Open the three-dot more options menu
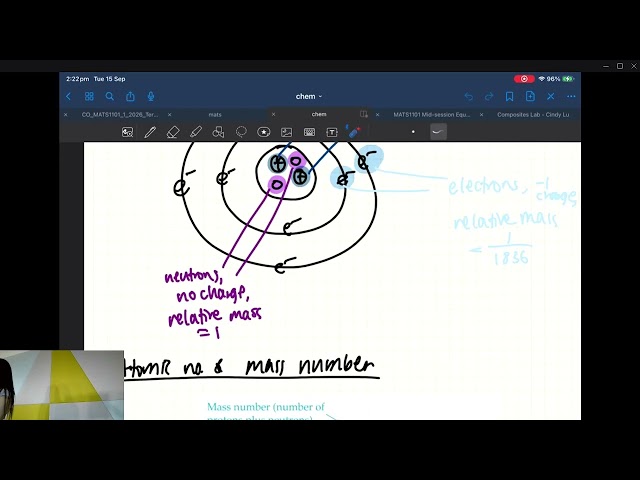Screen dimensions: 640x480 click(571, 96)
